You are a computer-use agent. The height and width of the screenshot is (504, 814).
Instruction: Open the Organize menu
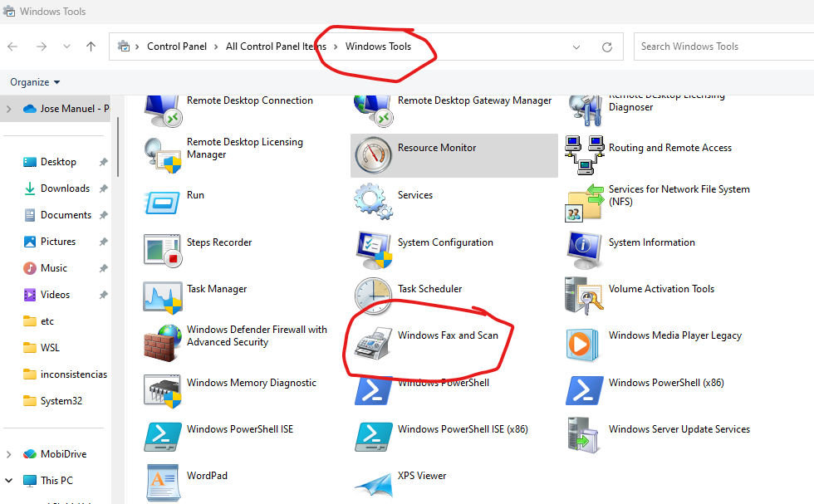pyautogui.click(x=35, y=82)
